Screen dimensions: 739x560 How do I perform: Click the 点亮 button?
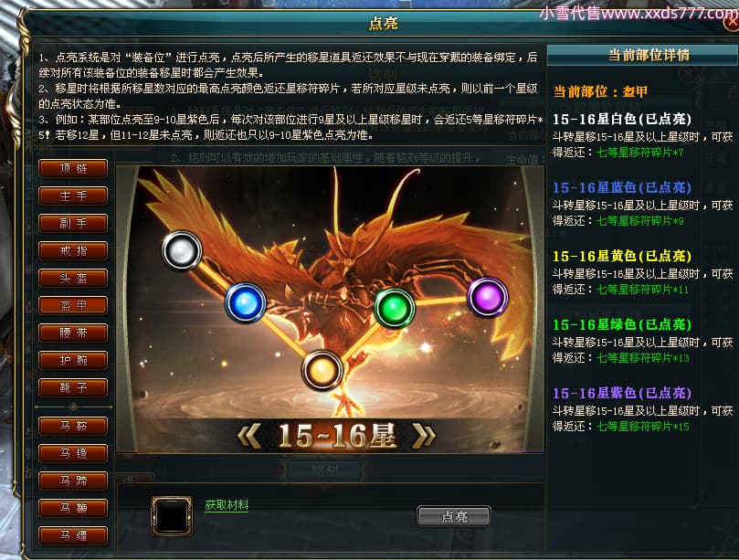(454, 517)
